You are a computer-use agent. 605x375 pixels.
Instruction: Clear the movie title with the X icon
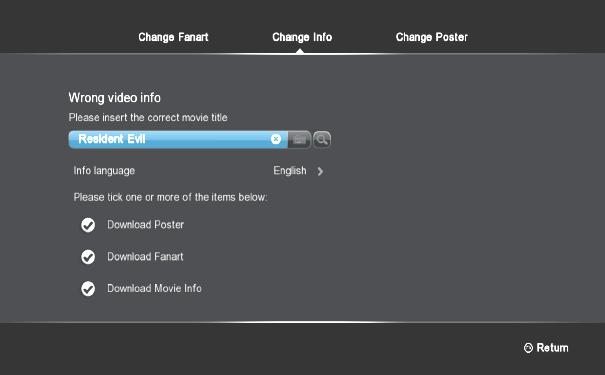(x=276, y=139)
